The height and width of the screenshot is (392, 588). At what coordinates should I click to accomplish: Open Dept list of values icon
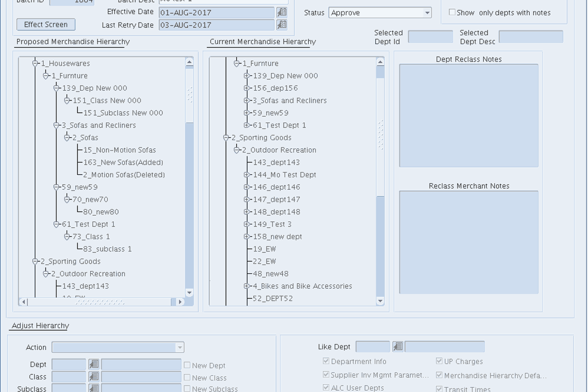(x=94, y=365)
